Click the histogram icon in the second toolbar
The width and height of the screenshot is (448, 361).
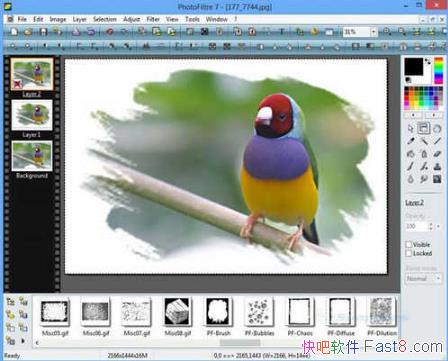(146, 46)
